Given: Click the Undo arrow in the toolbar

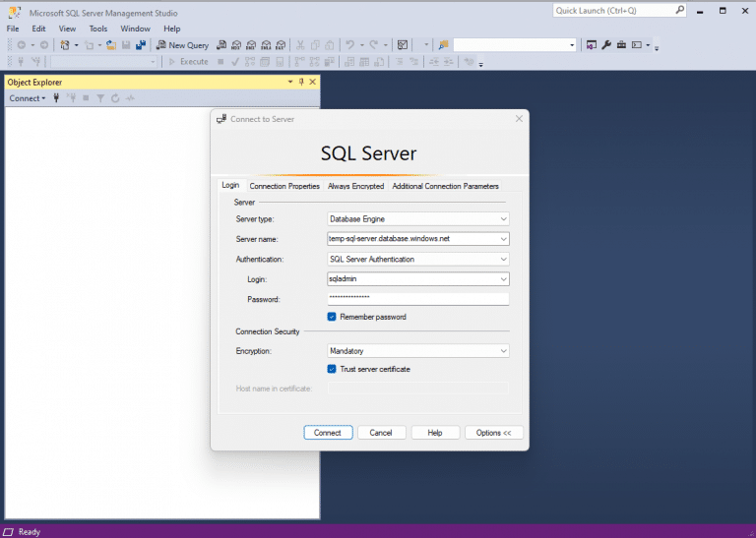Looking at the screenshot, I should tap(350, 45).
